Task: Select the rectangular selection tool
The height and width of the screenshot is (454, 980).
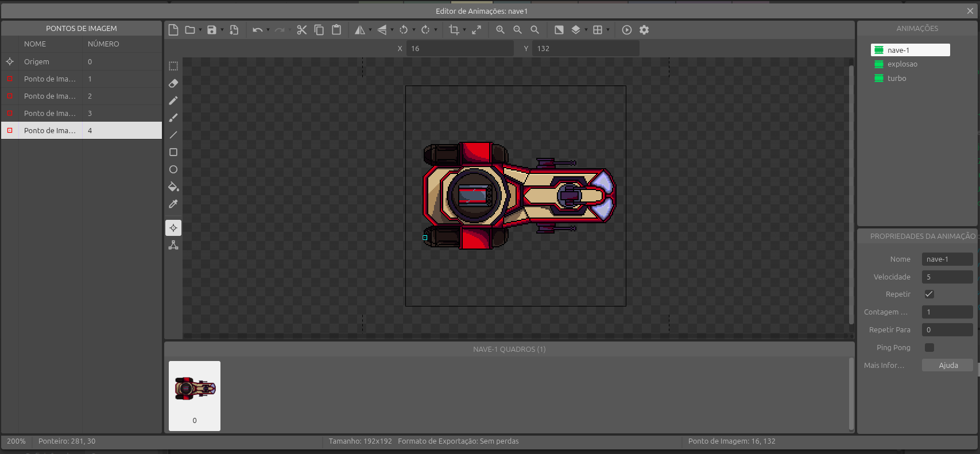Action: click(x=173, y=66)
